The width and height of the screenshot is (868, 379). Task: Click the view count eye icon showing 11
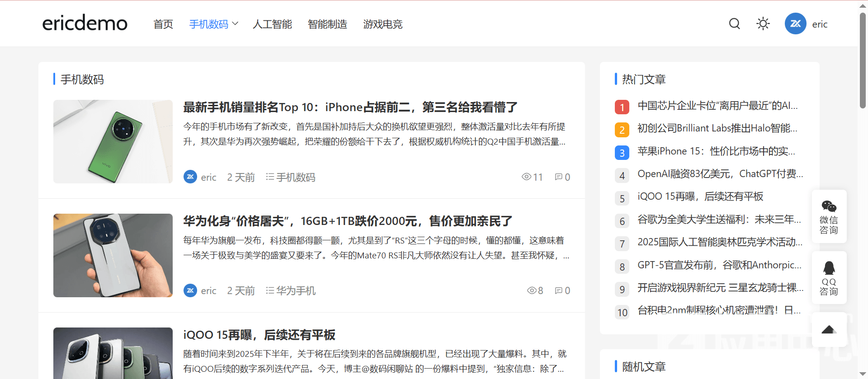[526, 177]
